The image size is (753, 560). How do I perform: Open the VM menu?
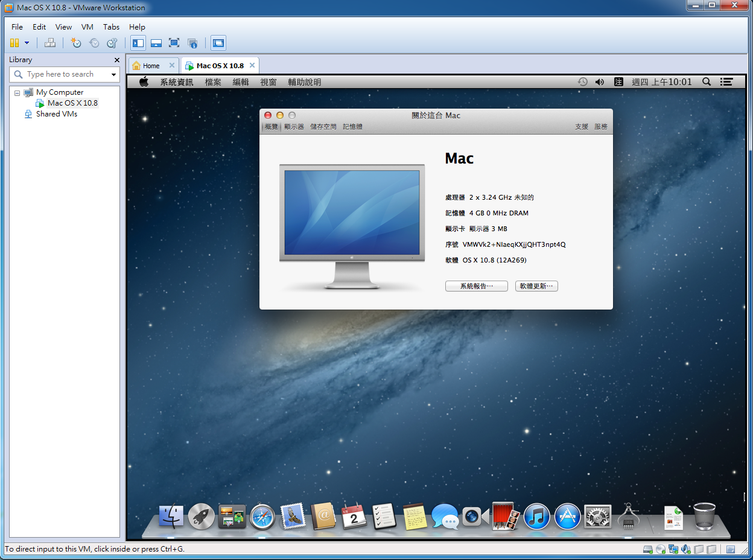coord(87,27)
